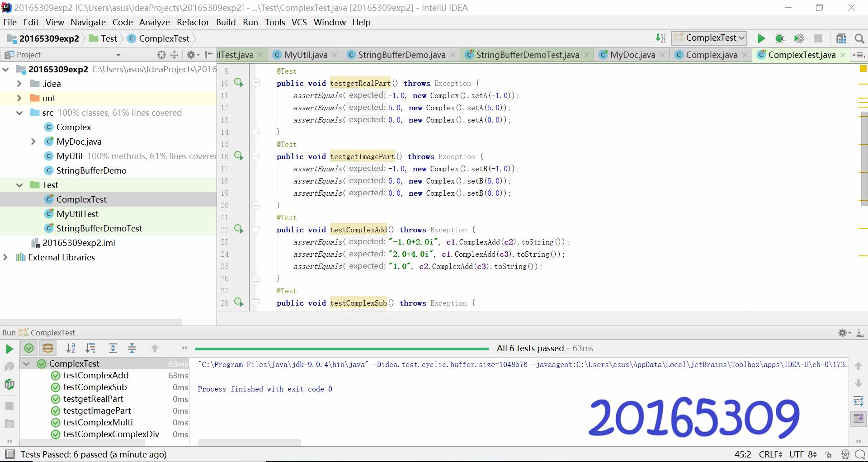Start debugging with the green bug icon
Viewport: 868px width, 462px height.
pyautogui.click(x=780, y=38)
